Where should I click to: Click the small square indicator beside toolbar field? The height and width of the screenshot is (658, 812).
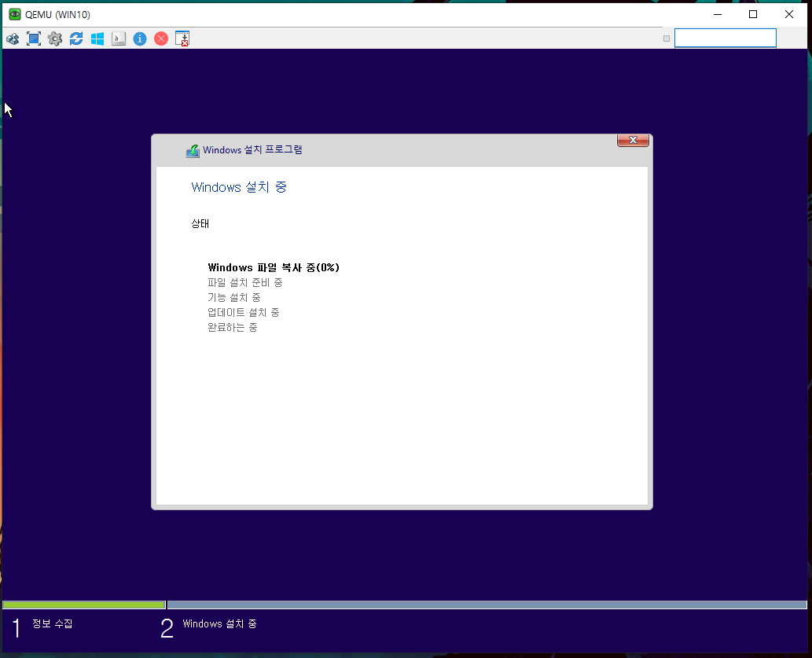click(x=667, y=39)
